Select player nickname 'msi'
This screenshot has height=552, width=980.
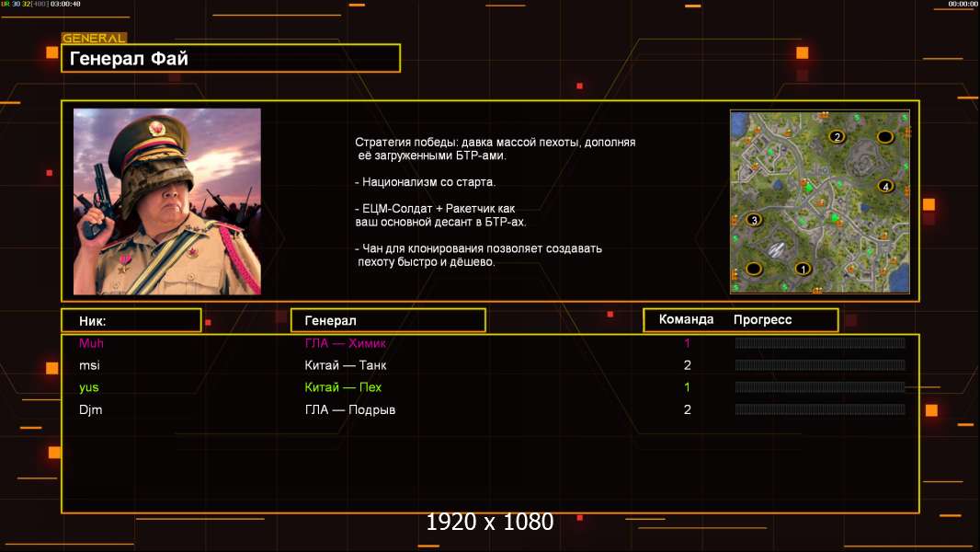tap(89, 365)
